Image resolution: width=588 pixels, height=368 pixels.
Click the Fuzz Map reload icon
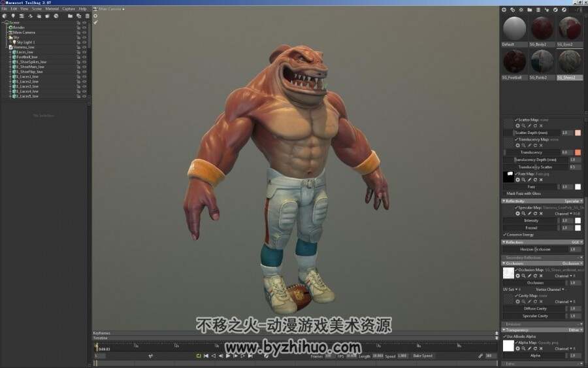point(535,180)
